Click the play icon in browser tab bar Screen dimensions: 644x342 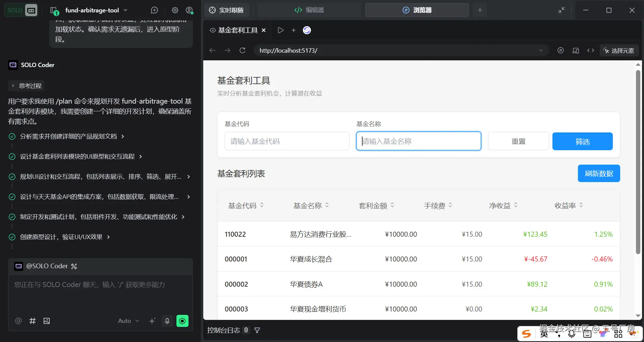click(x=281, y=30)
